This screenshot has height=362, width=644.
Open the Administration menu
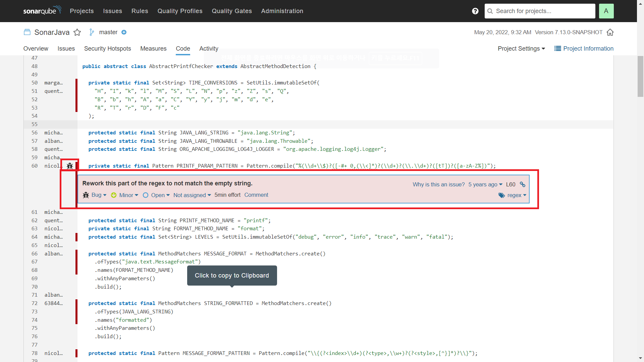pos(282,11)
